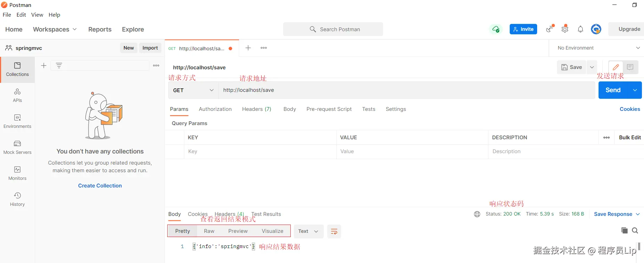Open the Tests tab
644x263 pixels.
[x=369, y=109]
